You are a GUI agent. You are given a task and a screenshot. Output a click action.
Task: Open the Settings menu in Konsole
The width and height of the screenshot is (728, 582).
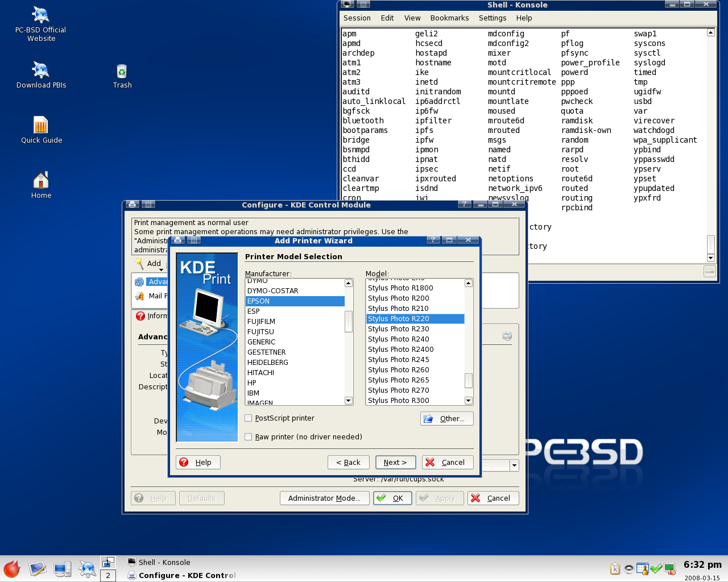493,18
